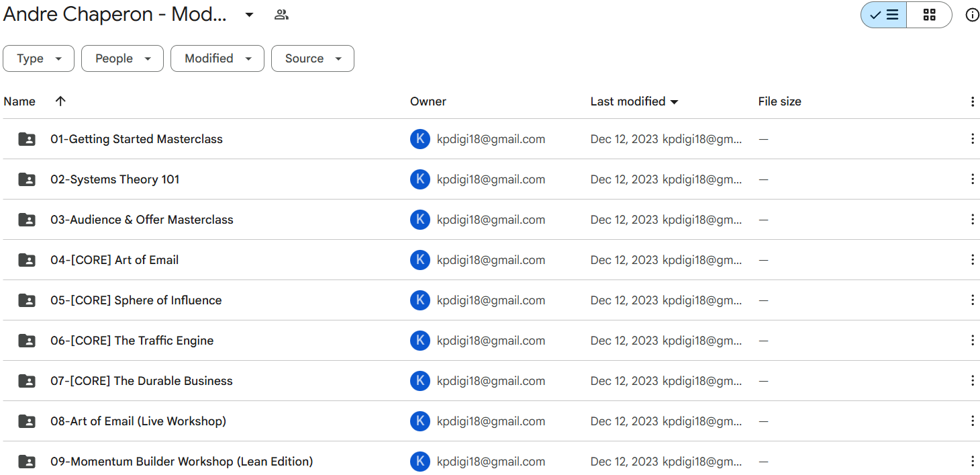Click folder icon of 07-[CORE] The Durable Business

tap(27, 381)
